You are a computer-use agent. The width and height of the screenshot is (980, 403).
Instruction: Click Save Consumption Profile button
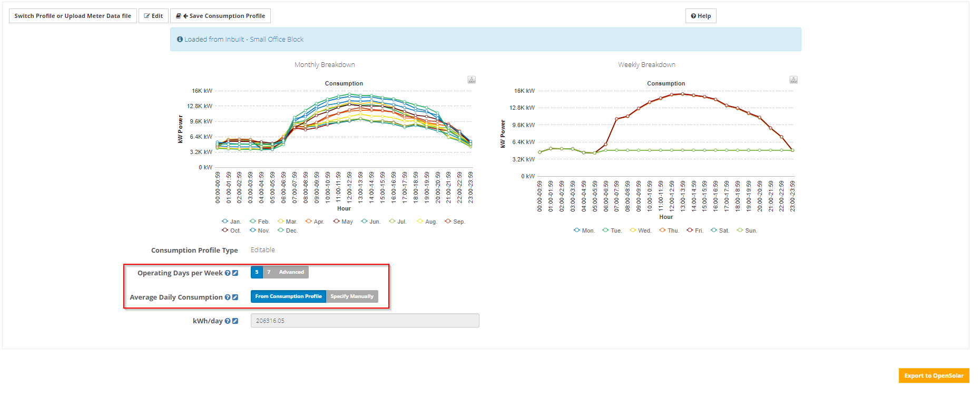pos(220,16)
